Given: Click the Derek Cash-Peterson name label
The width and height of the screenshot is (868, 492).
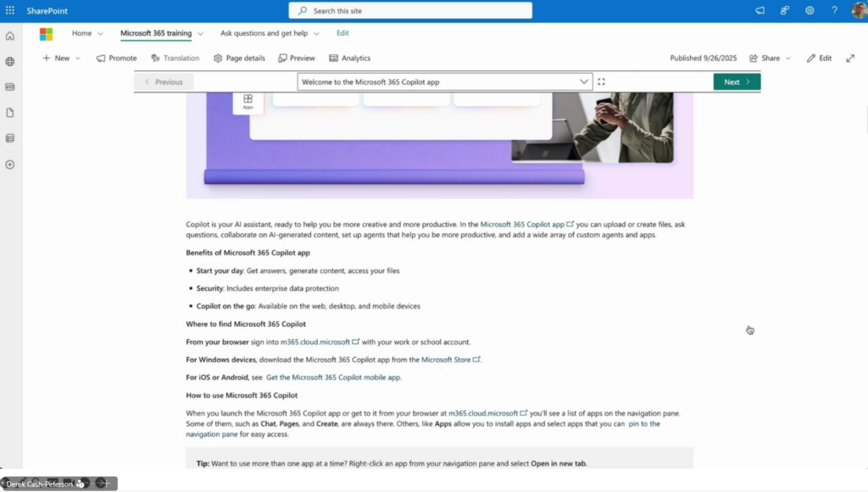Looking at the screenshot, I should 39,484.
